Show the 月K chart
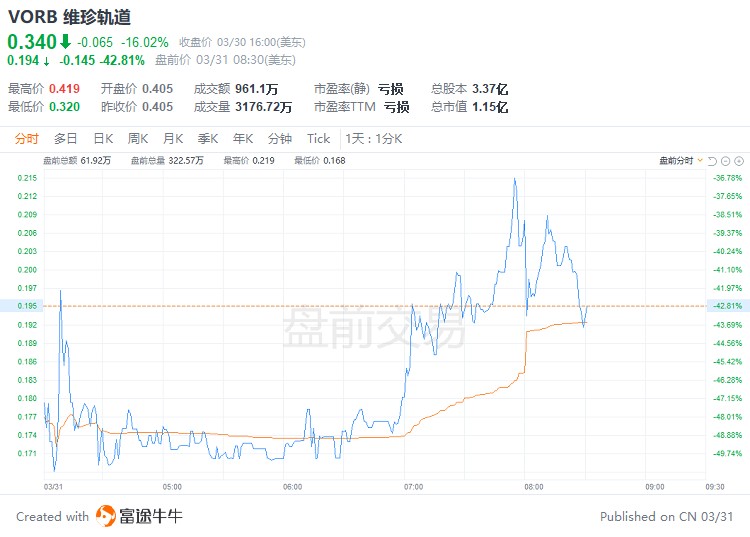Image resolution: width=750 pixels, height=537 pixels. point(173,139)
